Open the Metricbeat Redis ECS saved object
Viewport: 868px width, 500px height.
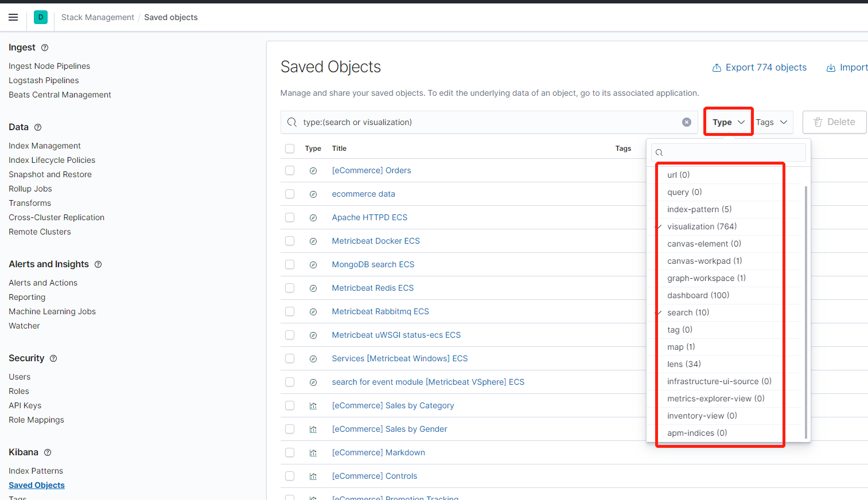pos(373,288)
